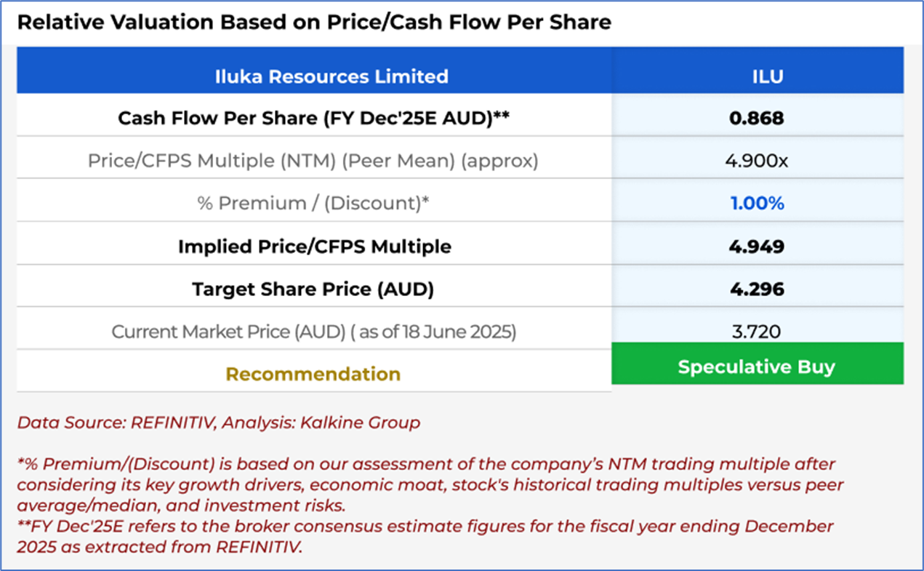The width and height of the screenshot is (924, 571).
Task: Click the 4.900x peer mean value
Action: click(757, 160)
